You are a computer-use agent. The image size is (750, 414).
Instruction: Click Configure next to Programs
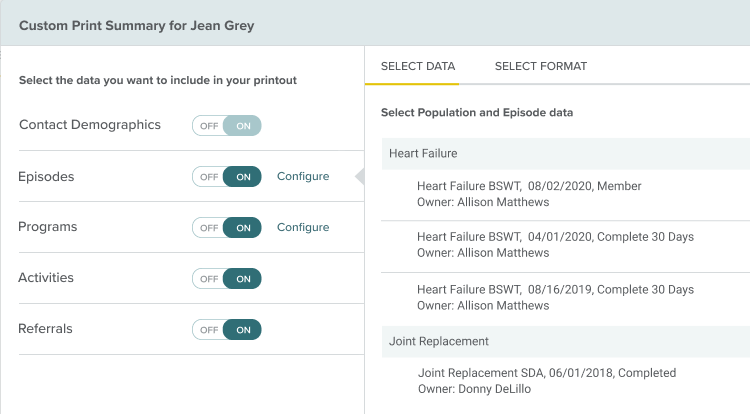pyautogui.click(x=302, y=228)
